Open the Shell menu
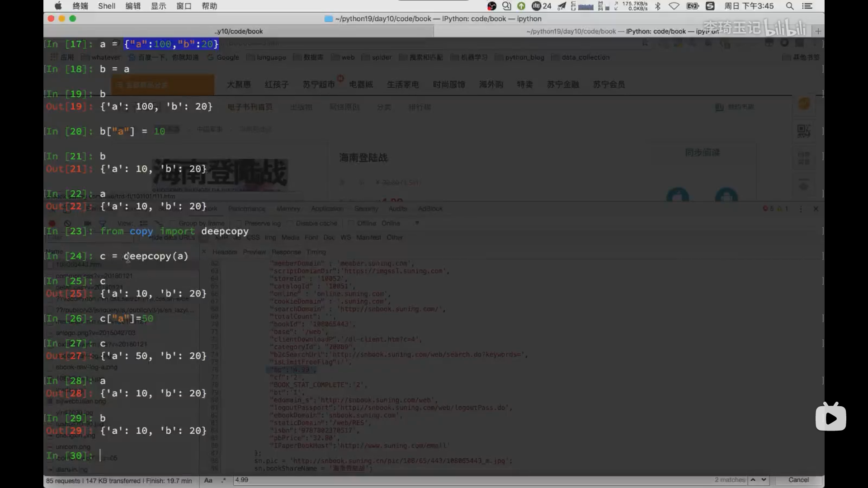The width and height of the screenshot is (868, 488). coord(107,6)
